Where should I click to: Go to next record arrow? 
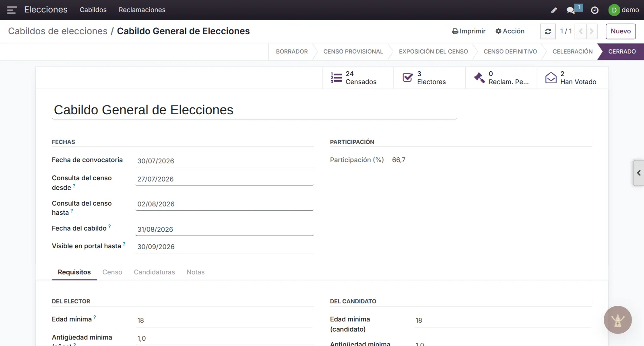tap(592, 31)
